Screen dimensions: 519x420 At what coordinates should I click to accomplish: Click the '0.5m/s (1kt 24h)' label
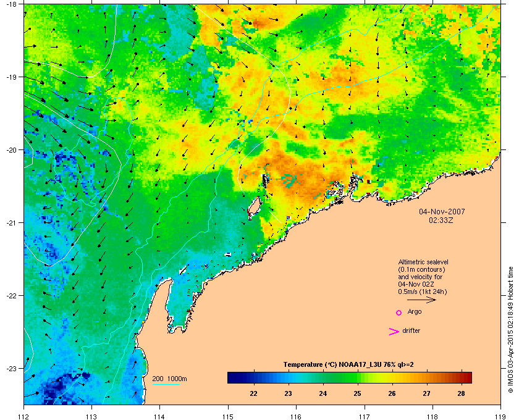click(x=423, y=292)
